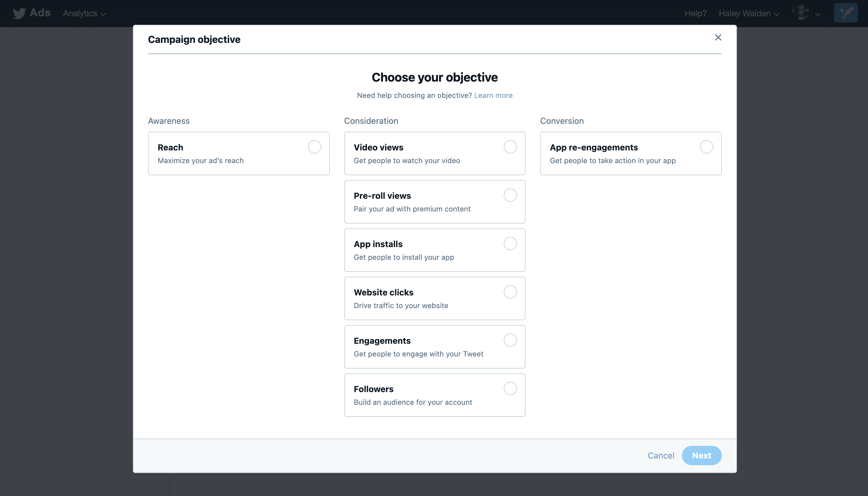Select the Engagements radio button

coord(510,340)
